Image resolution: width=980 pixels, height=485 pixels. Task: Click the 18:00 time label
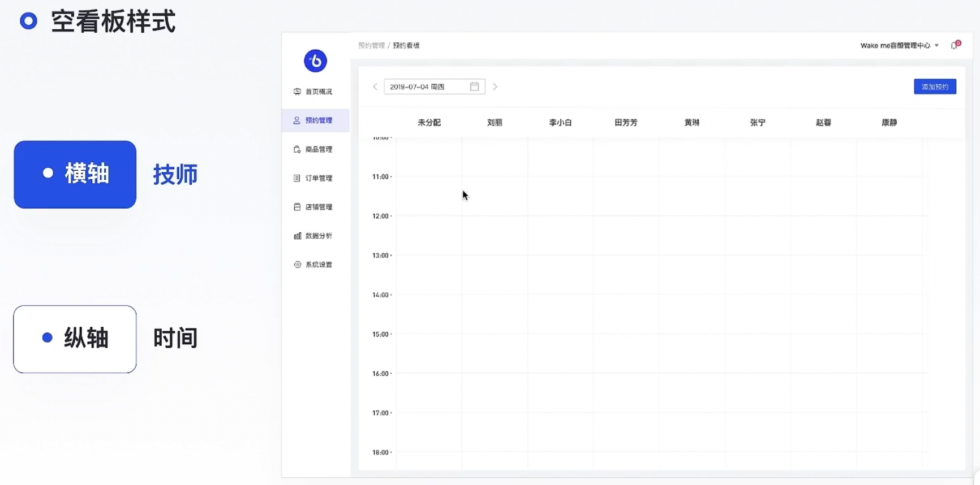(381, 452)
